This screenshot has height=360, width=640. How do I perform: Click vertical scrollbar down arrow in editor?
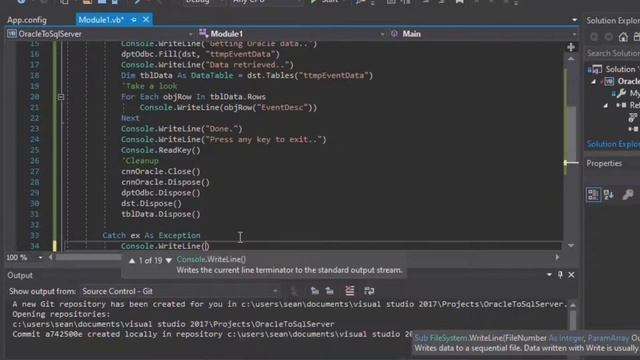click(x=571, y=245)
